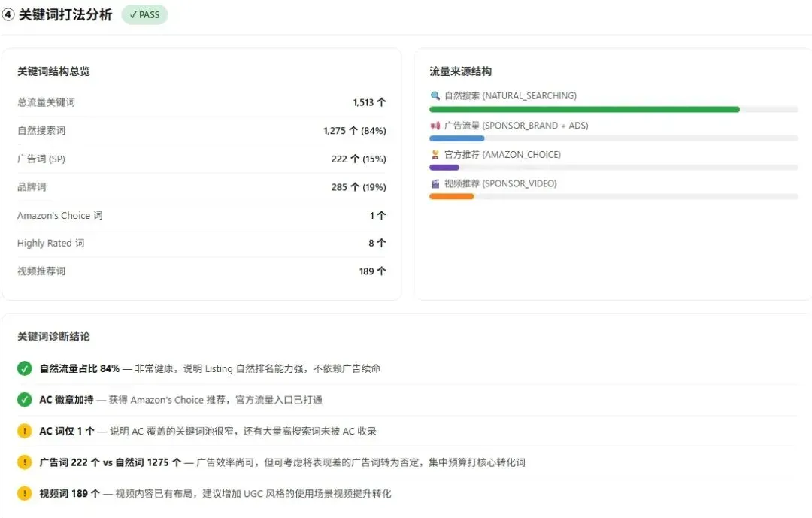
Task: Click green check icon for AC 徽章加持
Action: point(24,399)
